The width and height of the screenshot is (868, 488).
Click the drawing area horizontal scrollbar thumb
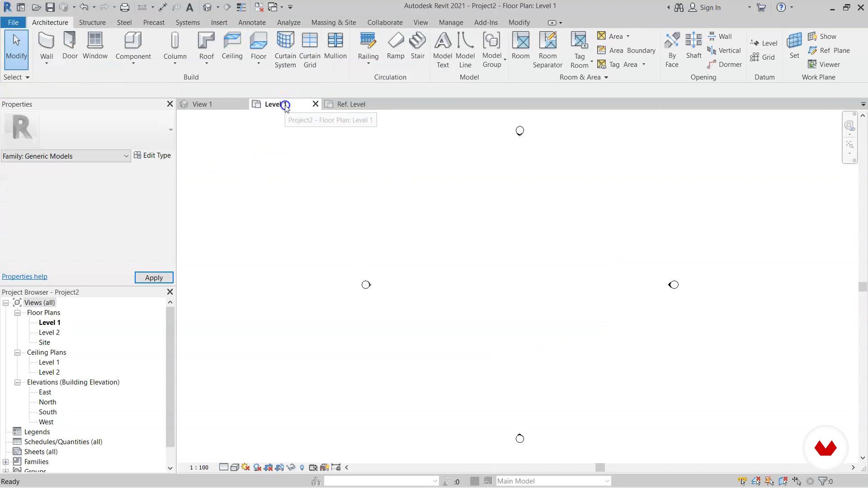pos(600,467)
